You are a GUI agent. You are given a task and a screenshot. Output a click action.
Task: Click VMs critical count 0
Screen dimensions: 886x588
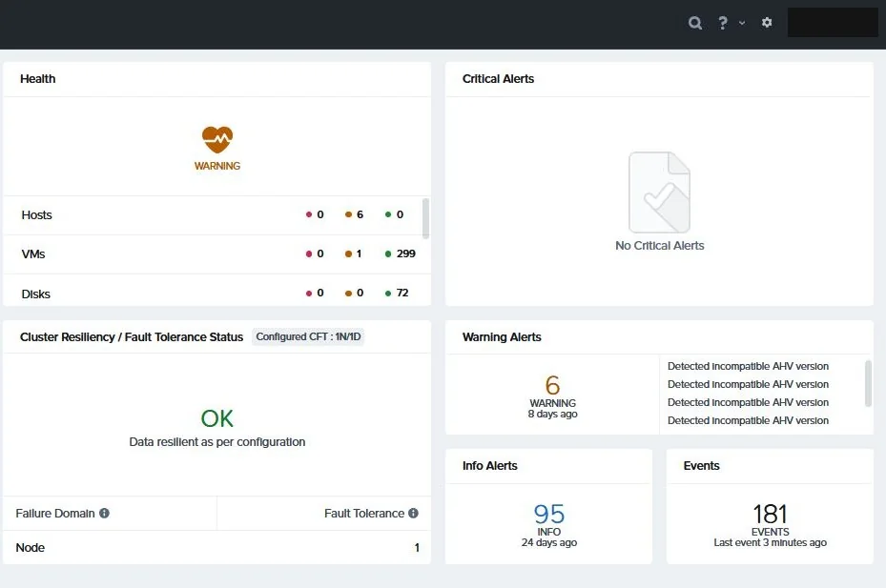(x=315, y=253)
